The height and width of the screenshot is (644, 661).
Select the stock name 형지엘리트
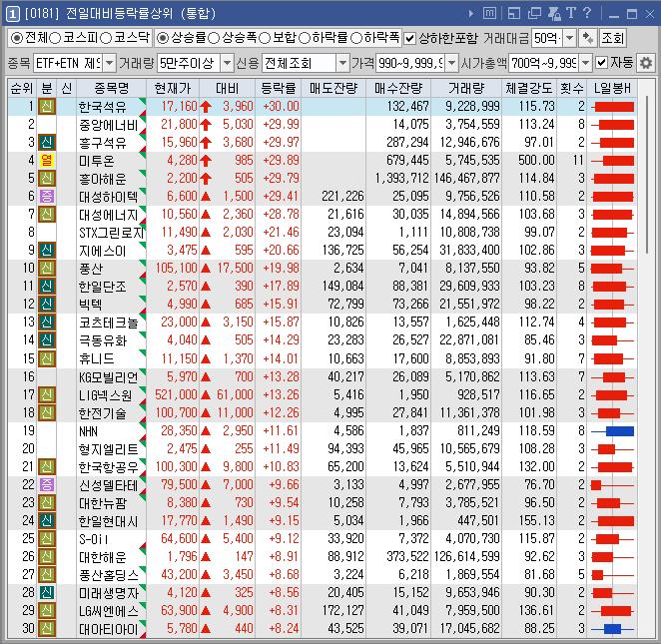coord(109,449)
